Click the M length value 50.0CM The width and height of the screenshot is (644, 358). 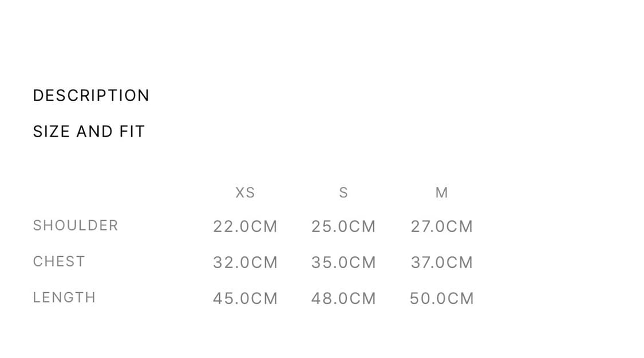(x=441, y=299)
